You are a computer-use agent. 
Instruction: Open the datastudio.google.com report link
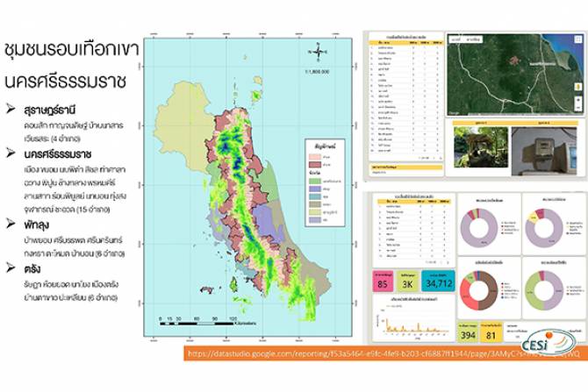[x=369, y=354]
